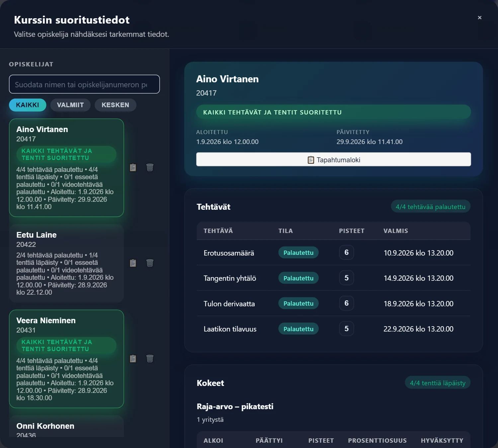Click the '4/4 tehtävää palautettu' badge

pyautogui.click(x=431, y=207)
